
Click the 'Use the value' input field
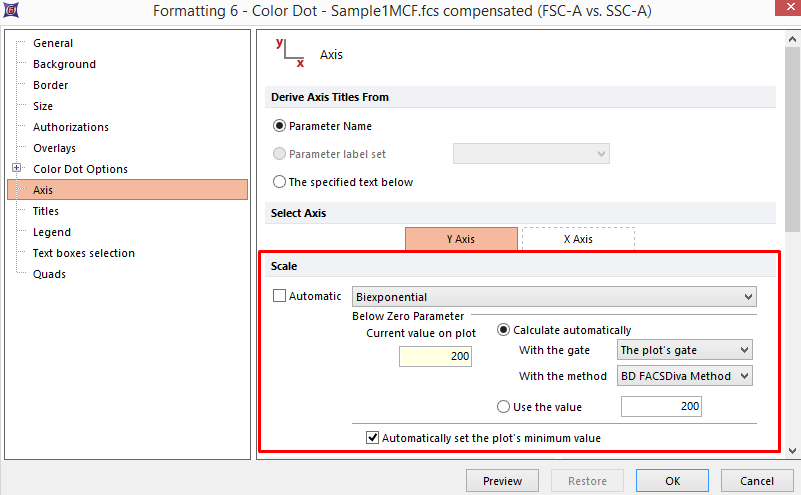(661, 407)
